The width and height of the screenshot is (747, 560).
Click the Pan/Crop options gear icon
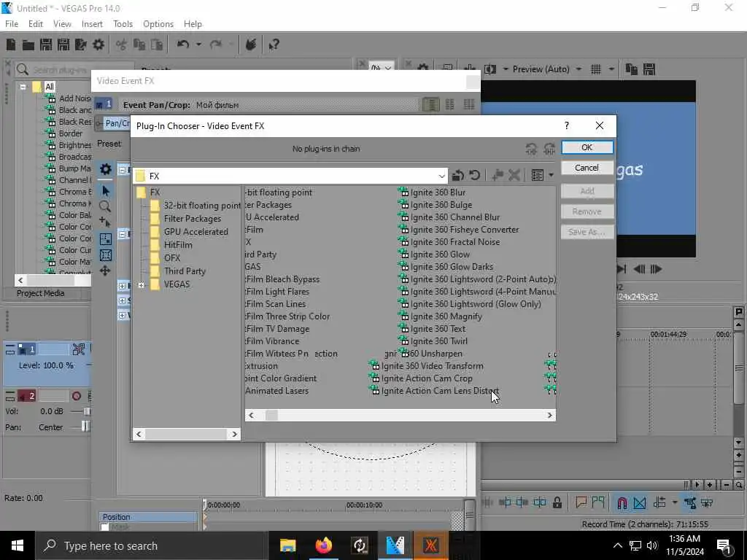[x=105, y=169]
